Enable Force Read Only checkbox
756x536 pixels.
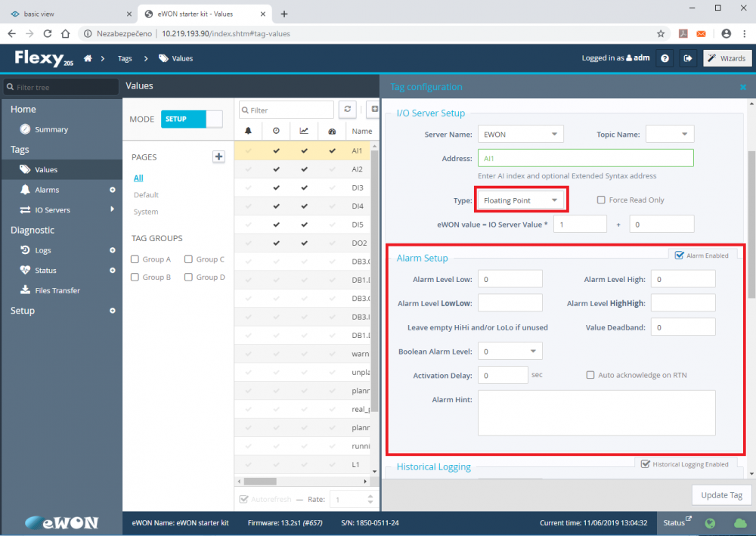click(x=601, y=200)
